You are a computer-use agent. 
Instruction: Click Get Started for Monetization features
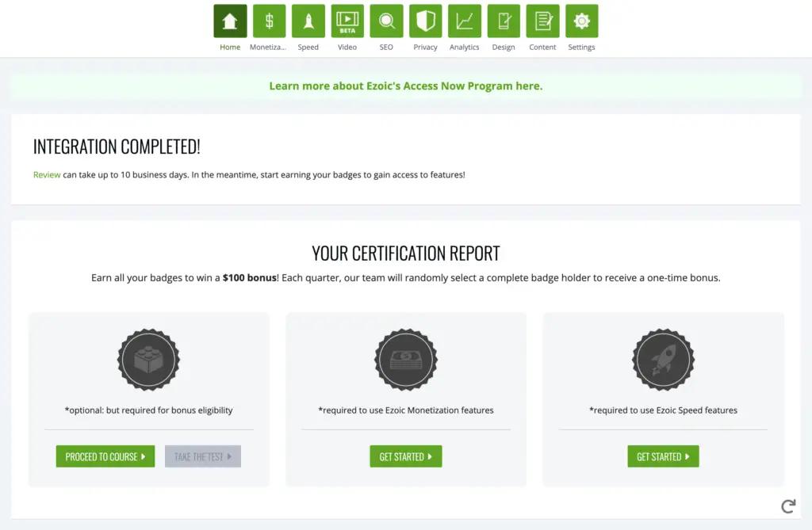[x=406, y=456]
